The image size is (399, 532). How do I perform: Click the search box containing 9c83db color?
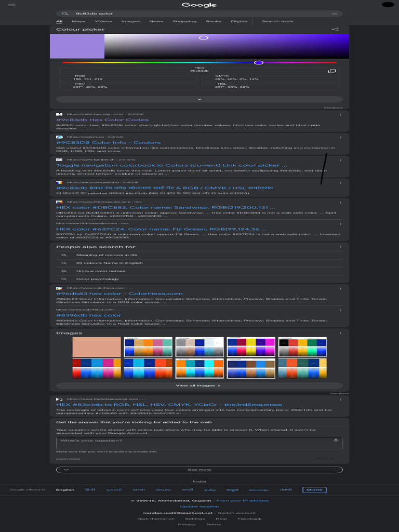[x=199, y=14]
